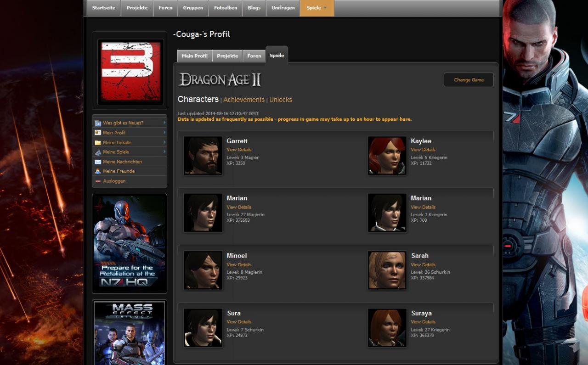
Task: View Details for Marian the level 1 Kriegerin
Action: [423, 207]
